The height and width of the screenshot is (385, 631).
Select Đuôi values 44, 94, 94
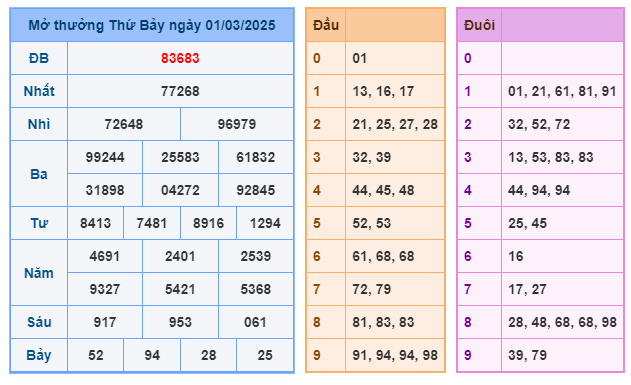[539, 190]
